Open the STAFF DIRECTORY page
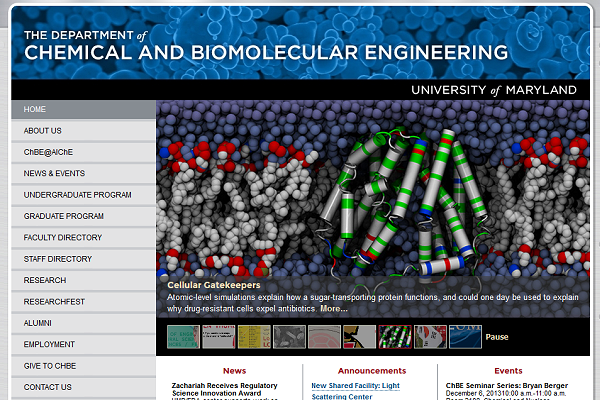The width and height of the screenshot is (600, 400). pyautogui.click(x=83, y=259)
